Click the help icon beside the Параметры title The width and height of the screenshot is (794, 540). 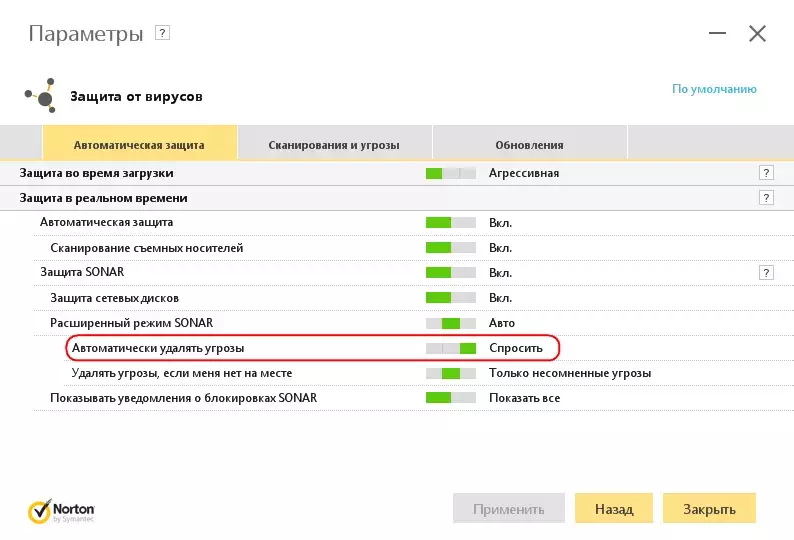[x=162, y=33]
